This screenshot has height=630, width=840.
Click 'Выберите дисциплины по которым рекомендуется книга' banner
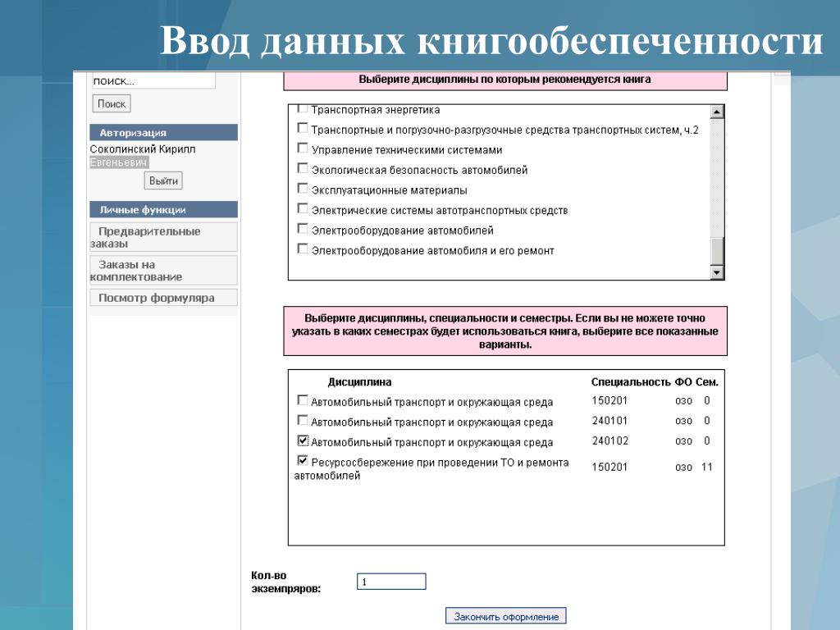(505, 80)
